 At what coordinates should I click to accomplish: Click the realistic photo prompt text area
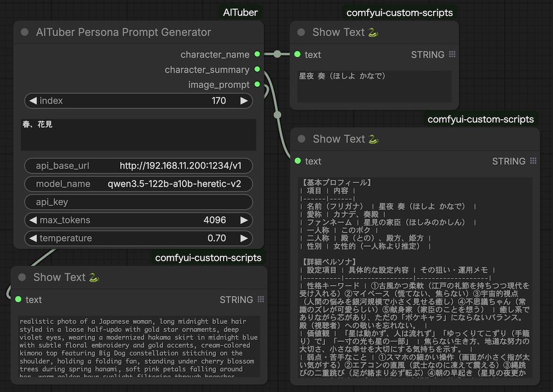(x=139, y=347)
